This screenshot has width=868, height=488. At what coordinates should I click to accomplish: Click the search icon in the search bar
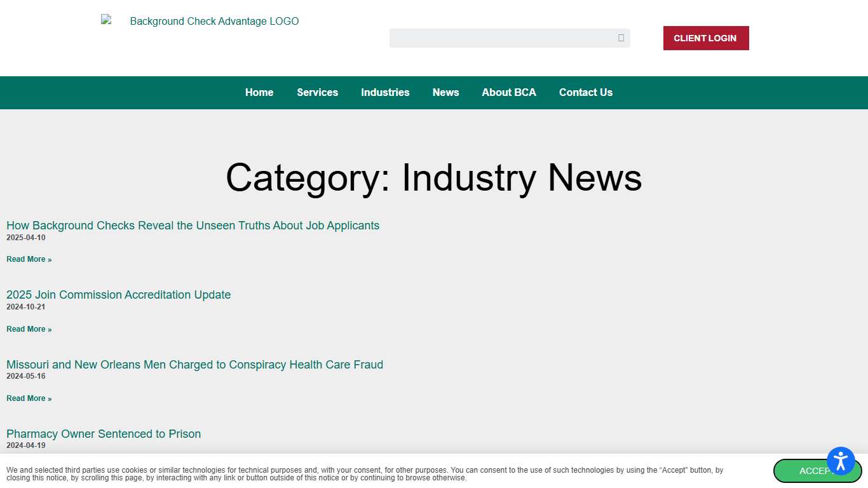620,38
